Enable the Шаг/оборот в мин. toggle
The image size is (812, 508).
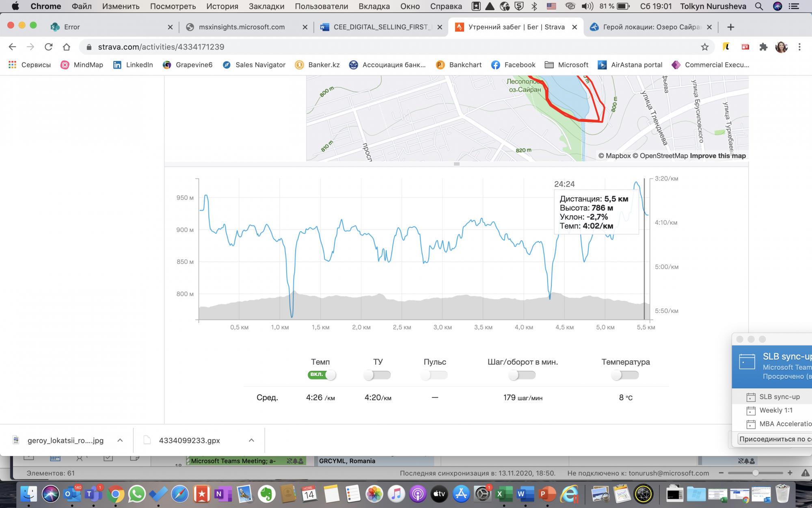tap(522, 375)
